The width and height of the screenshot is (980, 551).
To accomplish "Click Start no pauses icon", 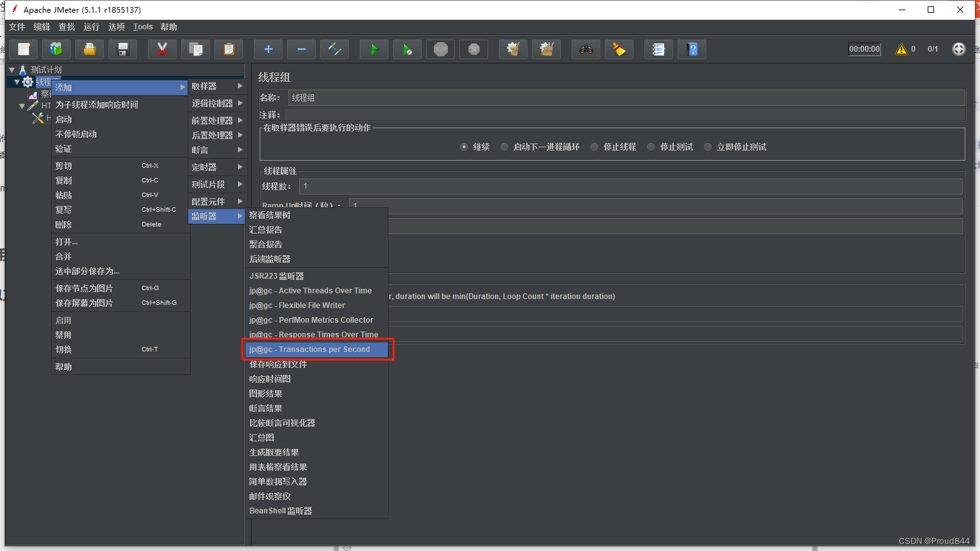I will [x=407, y=49].
